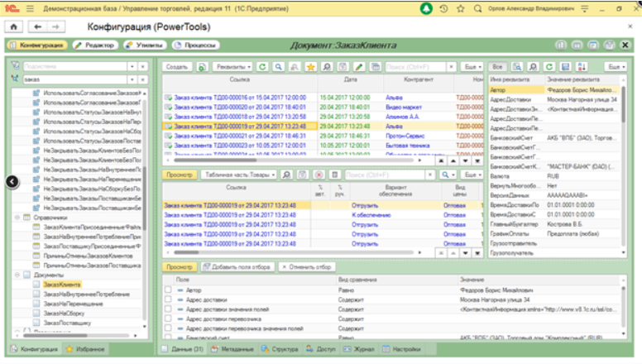This screenshot has width=642, height=364.
Task: Open favorites star in title bar
Action: coord(461,8)
